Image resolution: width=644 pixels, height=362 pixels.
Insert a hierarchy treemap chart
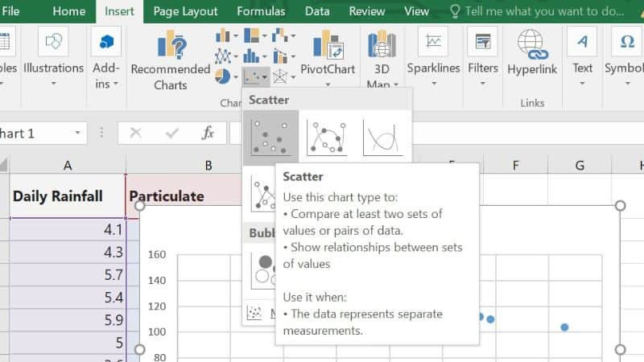point(251,35)
